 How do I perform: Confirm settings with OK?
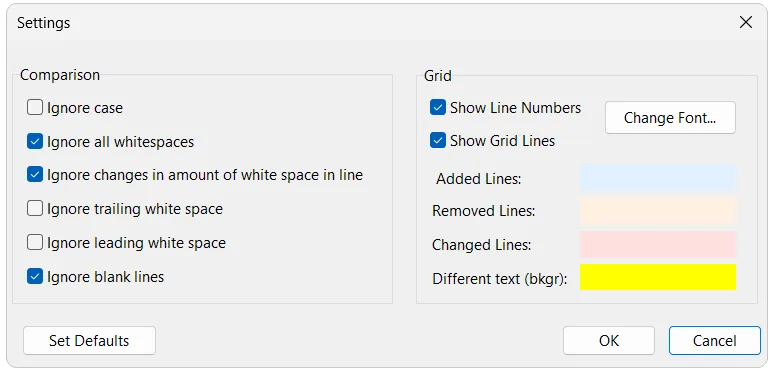(609, 341)
